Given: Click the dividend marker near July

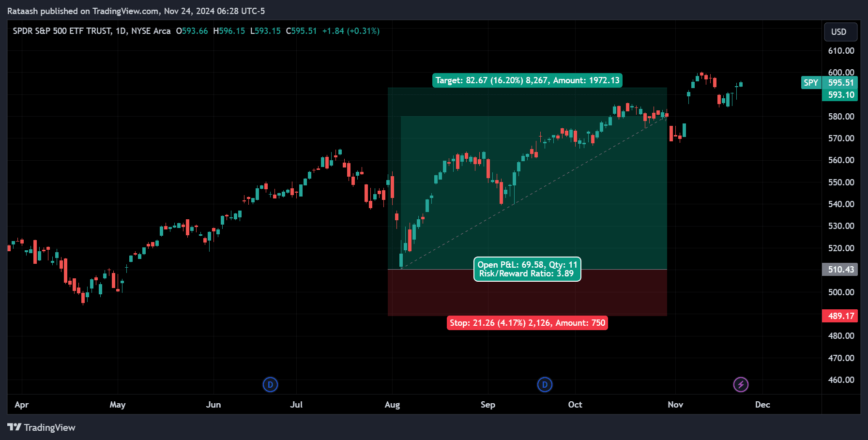Looking at the screenshot, I should 270,385.
